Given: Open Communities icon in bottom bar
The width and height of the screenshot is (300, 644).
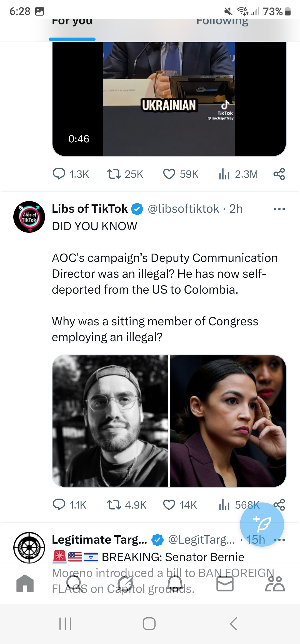Looking at the screenshot, I should [275, 583].
